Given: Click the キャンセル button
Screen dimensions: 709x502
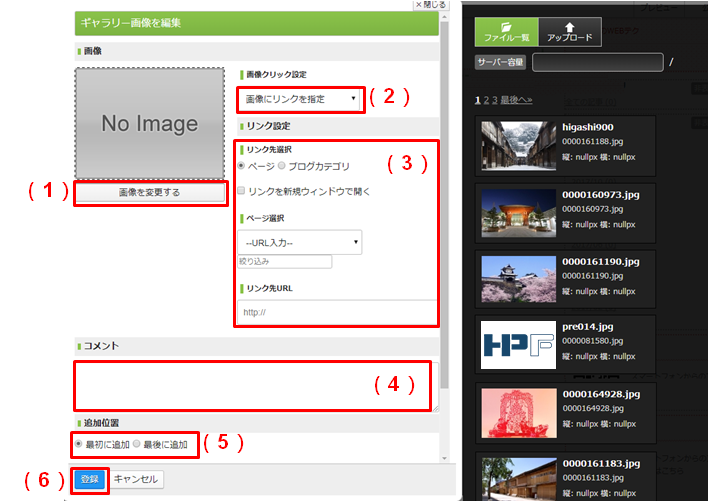Looking at the screenshot, I should point(135,479).
